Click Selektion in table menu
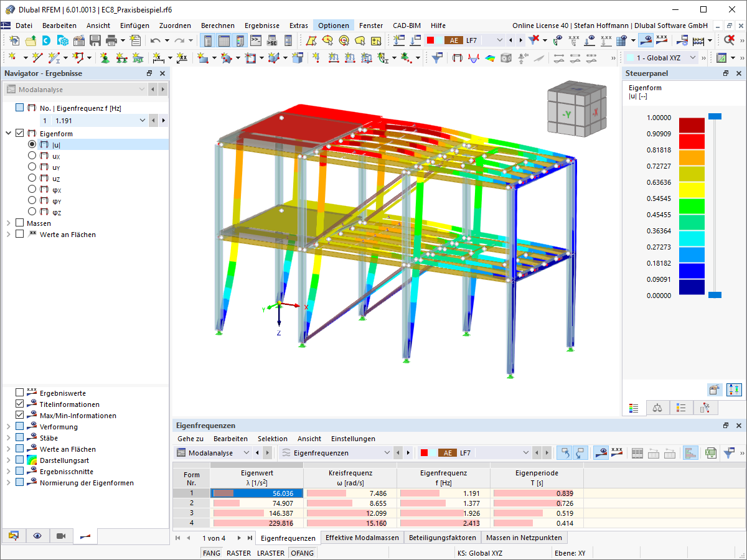The width and height of the screenshot is (747, 560). coord(273,439)
